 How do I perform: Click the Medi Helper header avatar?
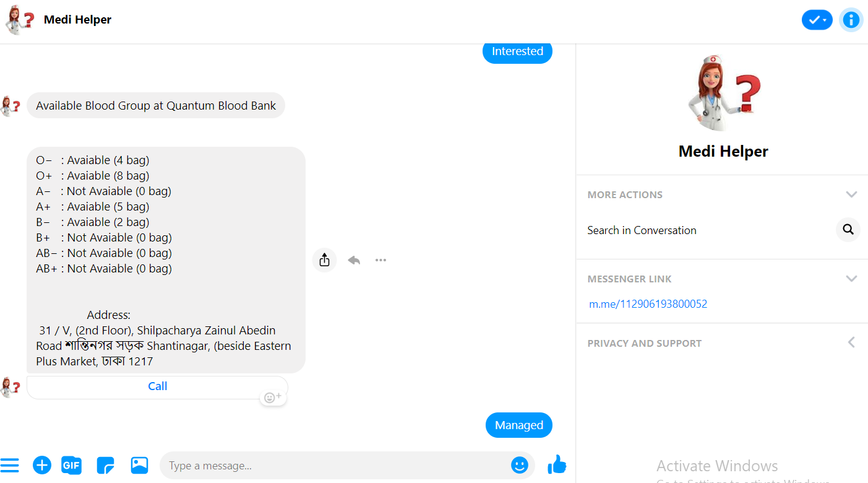pos(19,20)
